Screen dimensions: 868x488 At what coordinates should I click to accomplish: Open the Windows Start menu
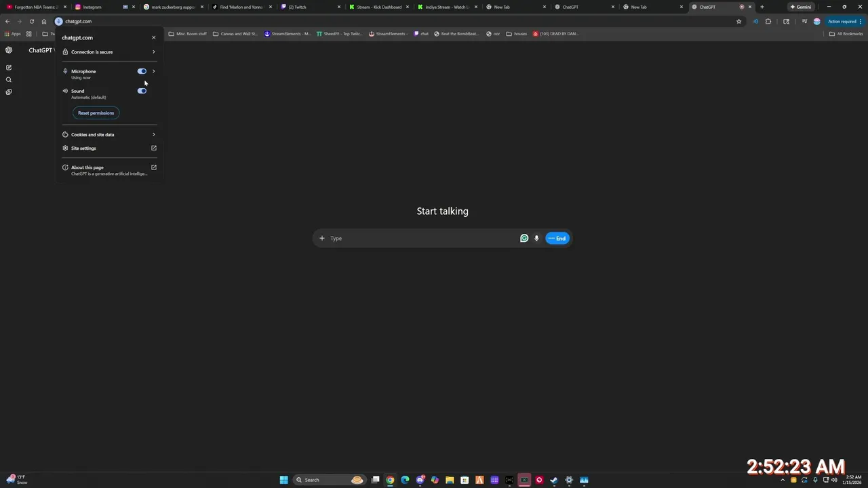coord(284,480)
